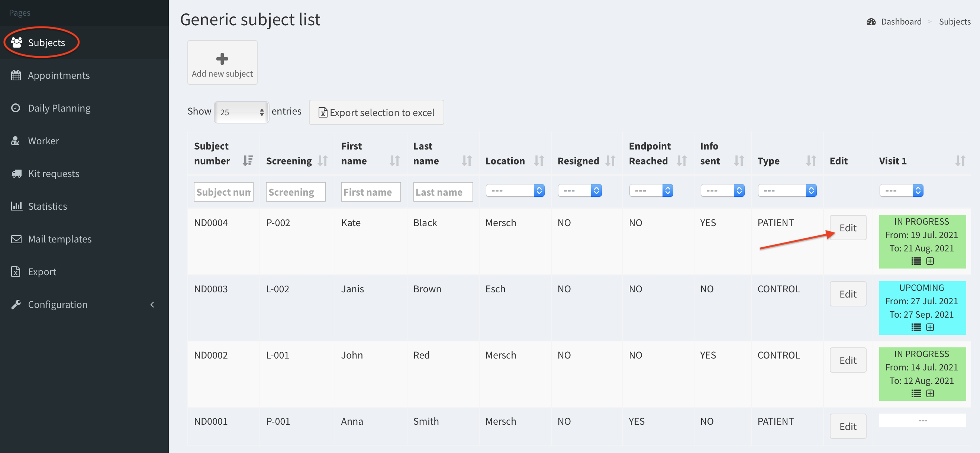Open the Location filter dropdown
Screen dimensions: 980x453
[x=515, y=190]
